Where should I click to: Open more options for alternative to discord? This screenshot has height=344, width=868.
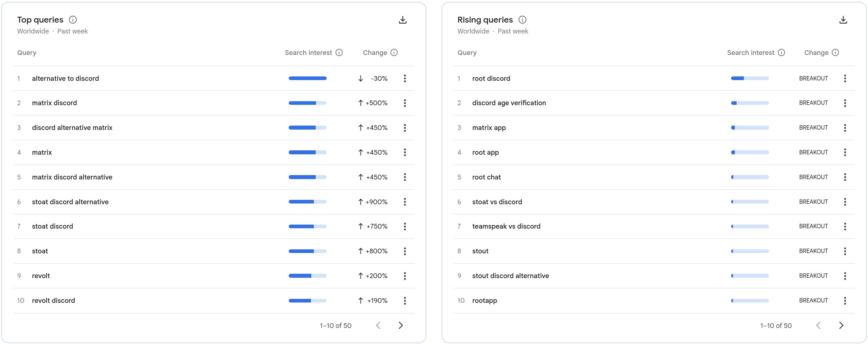[x=405, y=78]
